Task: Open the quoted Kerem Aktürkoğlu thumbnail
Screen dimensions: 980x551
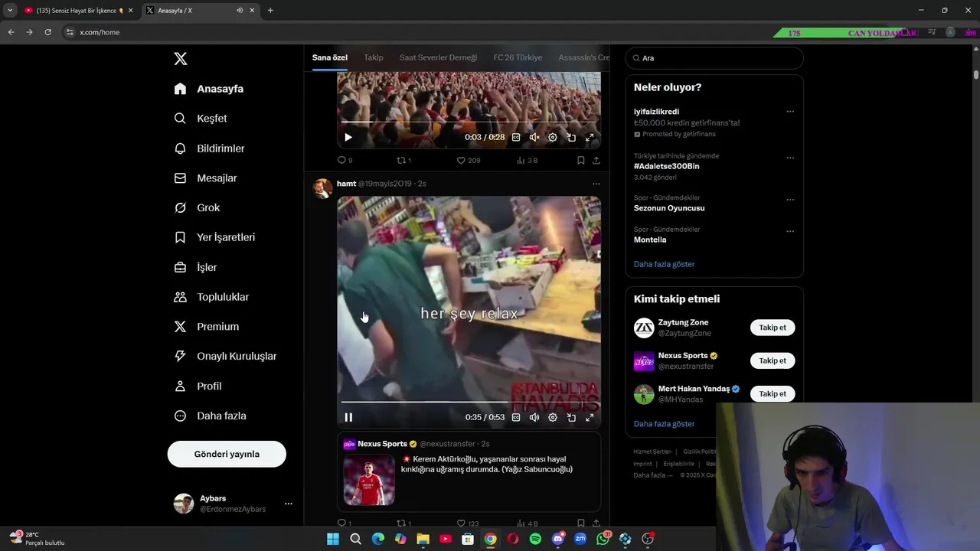Action: point(369,481)
